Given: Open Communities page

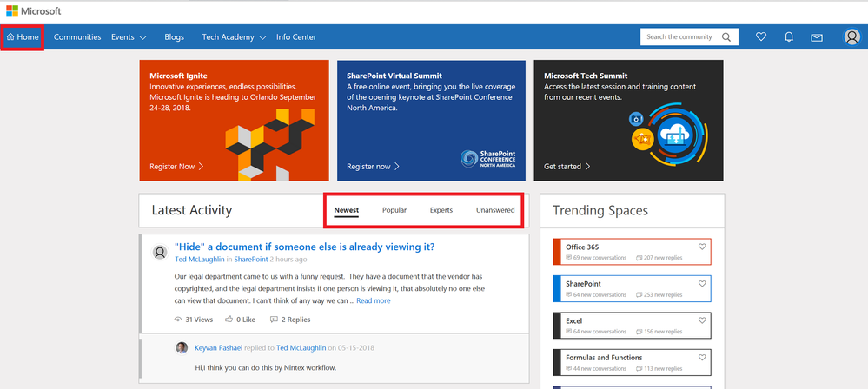Looking at the screenshot, I should click(77, 37).
